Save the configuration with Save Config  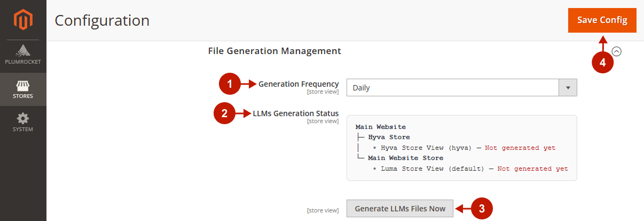coord(602,20)
